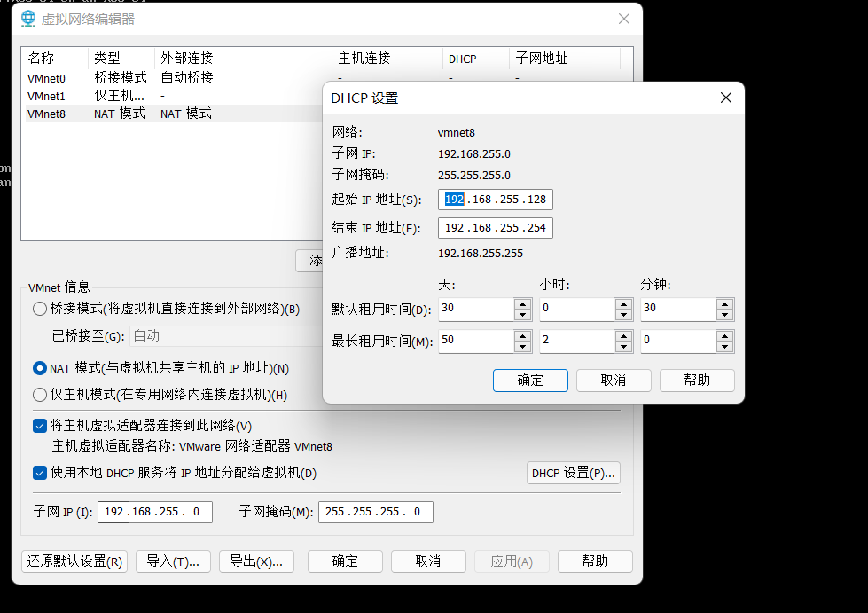This screenshot has width=868, height=613.
Task: Click the 起始 IP 地址 input field
Action: point(496,200)
